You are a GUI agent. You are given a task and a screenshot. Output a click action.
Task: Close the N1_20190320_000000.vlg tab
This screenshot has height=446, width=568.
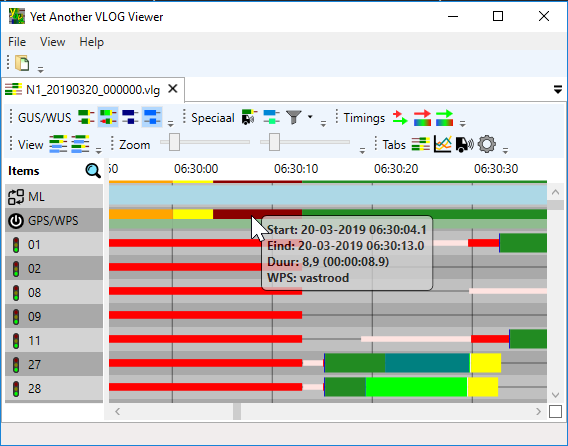(173, 89)
